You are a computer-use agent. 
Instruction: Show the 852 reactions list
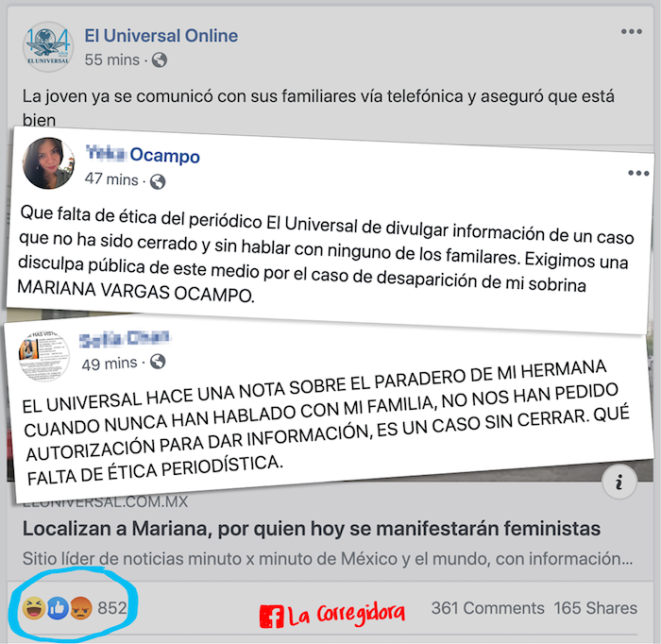[112, 608]
